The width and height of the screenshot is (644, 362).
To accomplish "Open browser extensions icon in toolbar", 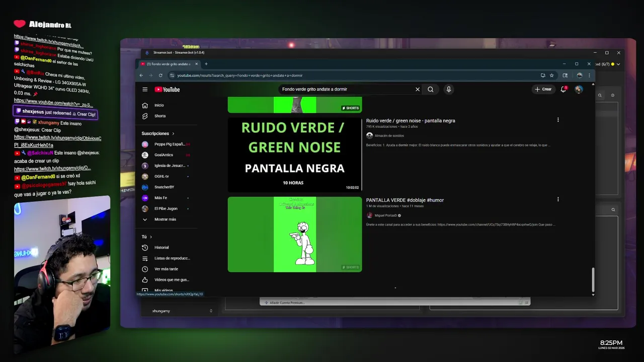I will (565, 75).
